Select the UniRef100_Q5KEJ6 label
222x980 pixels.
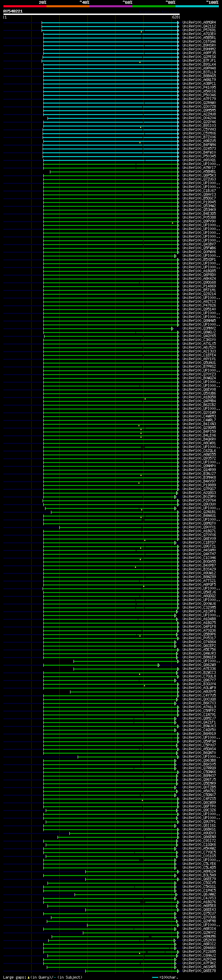click(x=199, y=592)
